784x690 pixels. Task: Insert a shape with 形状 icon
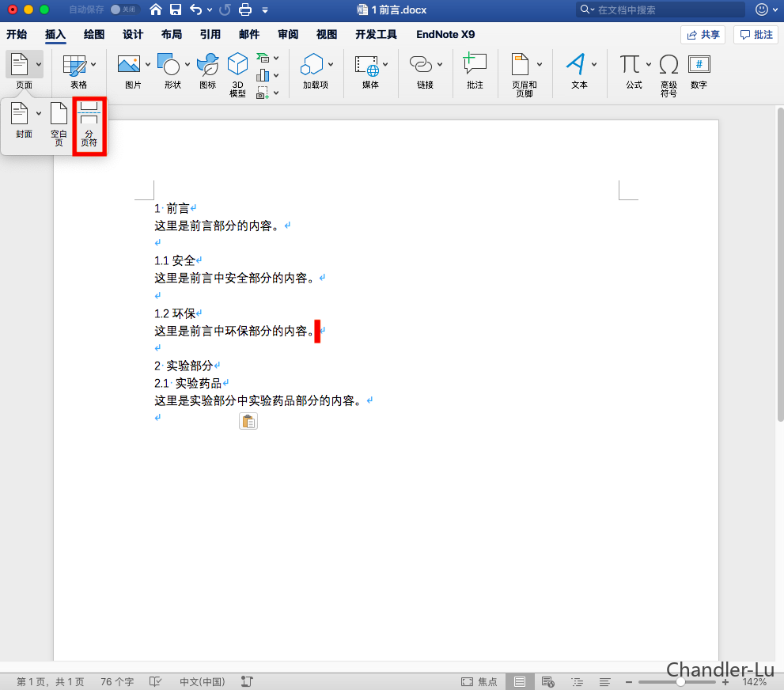[x=169, y=65]
